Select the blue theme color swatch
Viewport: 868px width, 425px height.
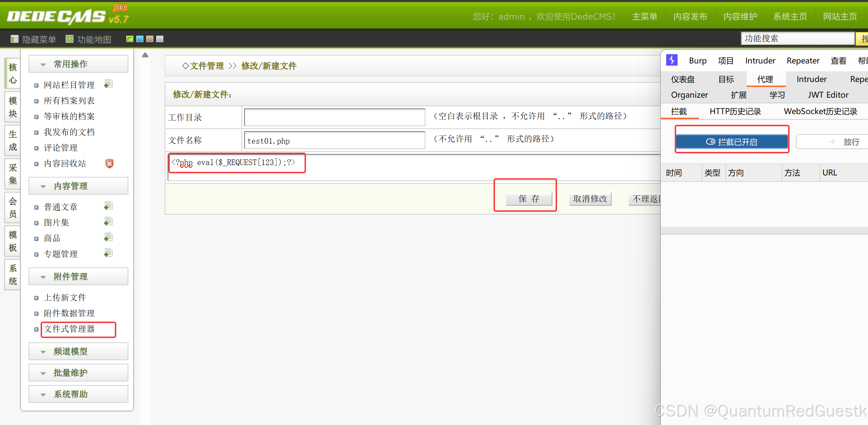[x=140, y=39]
